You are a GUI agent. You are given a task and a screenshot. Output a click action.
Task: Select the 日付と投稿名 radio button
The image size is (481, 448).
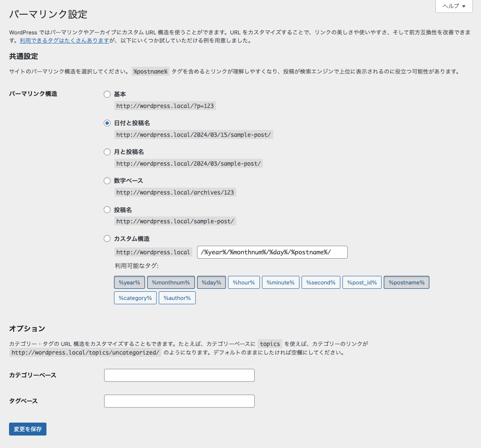click(107, 123)
